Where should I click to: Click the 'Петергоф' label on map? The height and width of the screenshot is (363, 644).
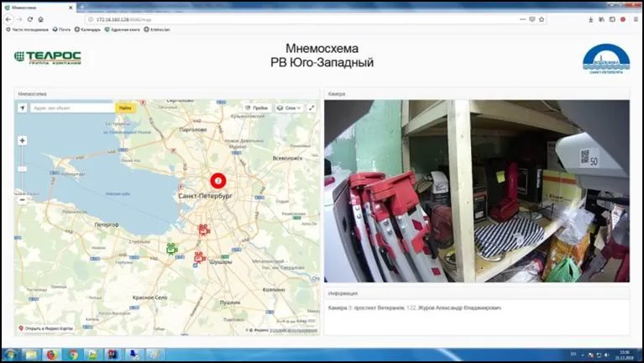(x=107, y=225)
